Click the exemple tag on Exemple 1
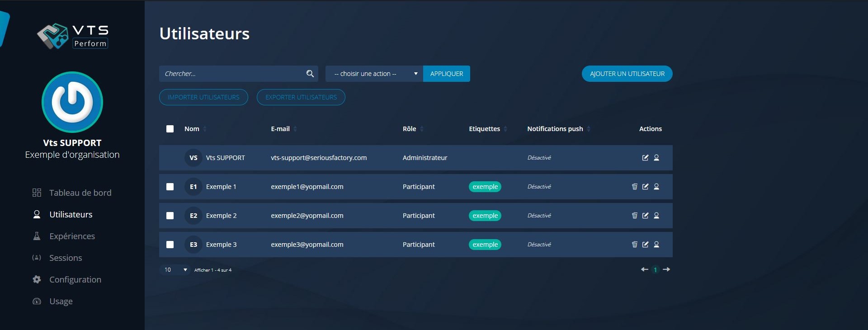This screenshot has height=330, width=868. pyautogui.click(x=485, y=187)
